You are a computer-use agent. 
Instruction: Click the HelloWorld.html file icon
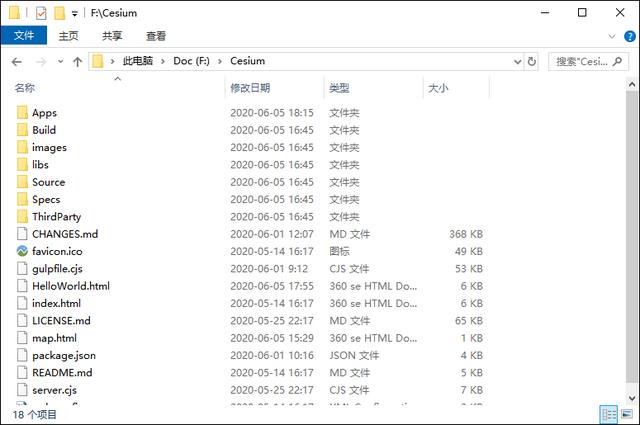coord(22,286)
